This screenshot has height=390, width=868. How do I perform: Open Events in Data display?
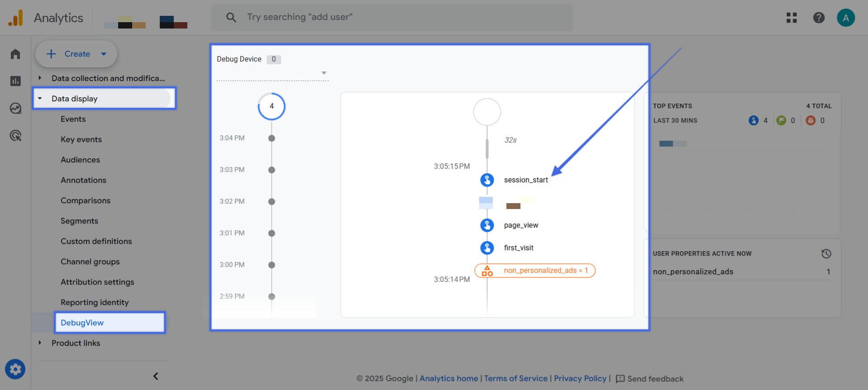73,119
